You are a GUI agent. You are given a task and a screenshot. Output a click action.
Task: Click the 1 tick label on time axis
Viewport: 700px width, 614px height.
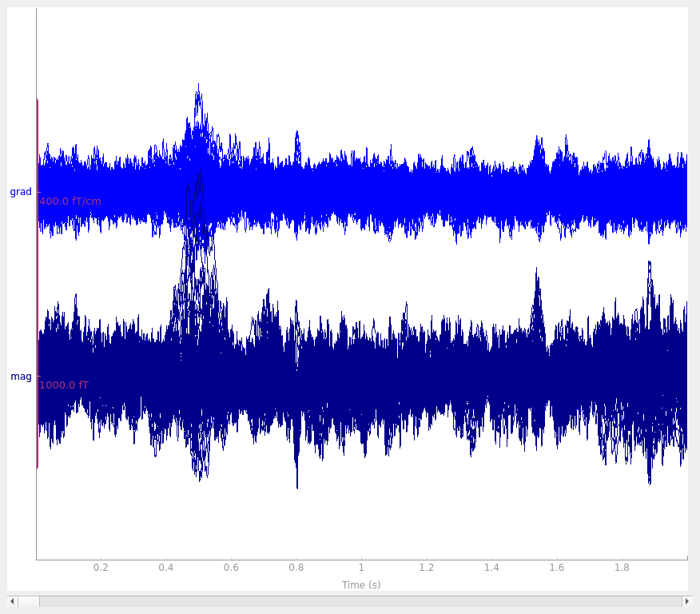[x=361, y=568]
